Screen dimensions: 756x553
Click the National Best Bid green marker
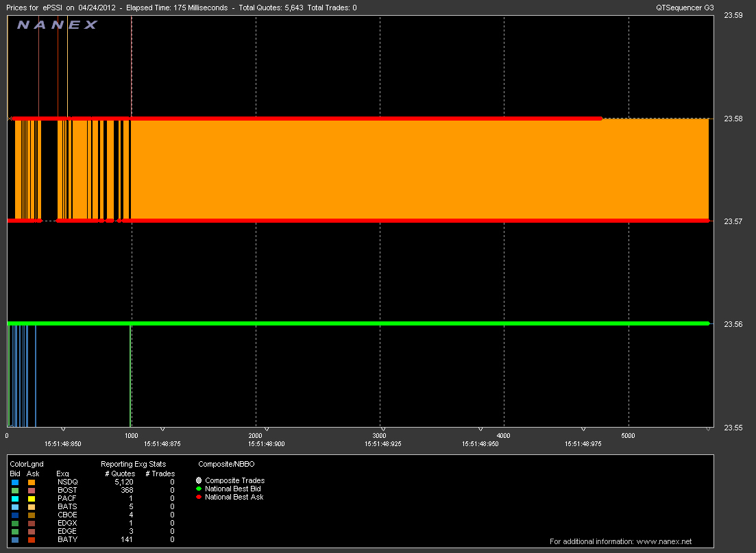pyautogui.click(x=199, y=489)
